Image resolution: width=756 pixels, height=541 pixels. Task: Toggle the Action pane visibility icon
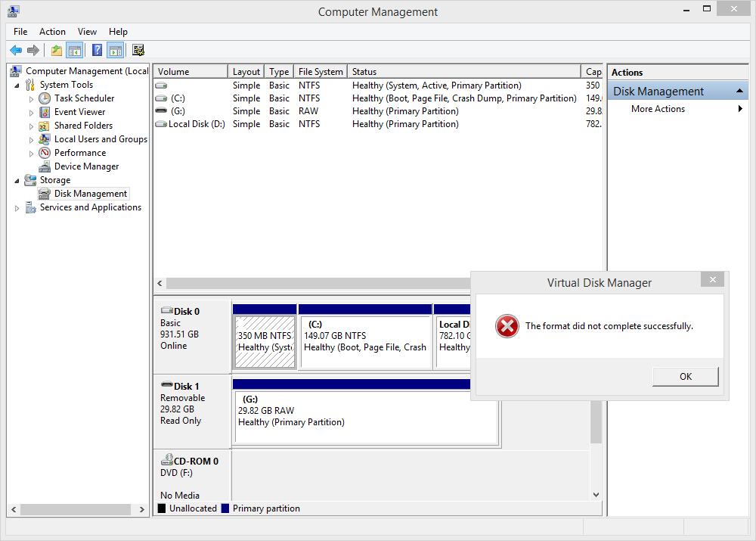(x=115, y=50)
